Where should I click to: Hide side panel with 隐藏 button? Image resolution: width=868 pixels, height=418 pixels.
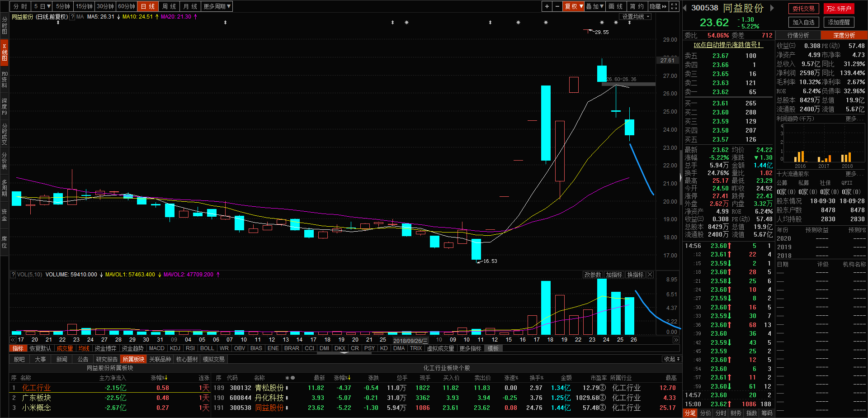coord(658,6)
